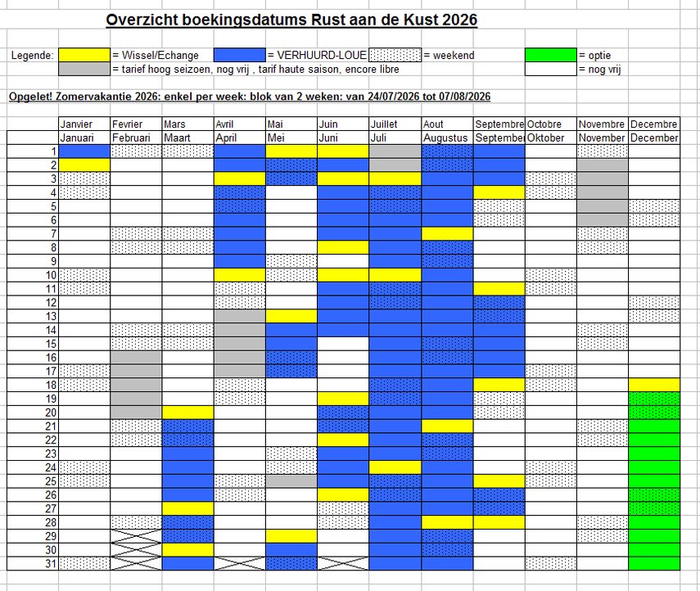Select the 'Septembre' column header
The width and height of the screenshot is (700, 591).
pos(499,124)
